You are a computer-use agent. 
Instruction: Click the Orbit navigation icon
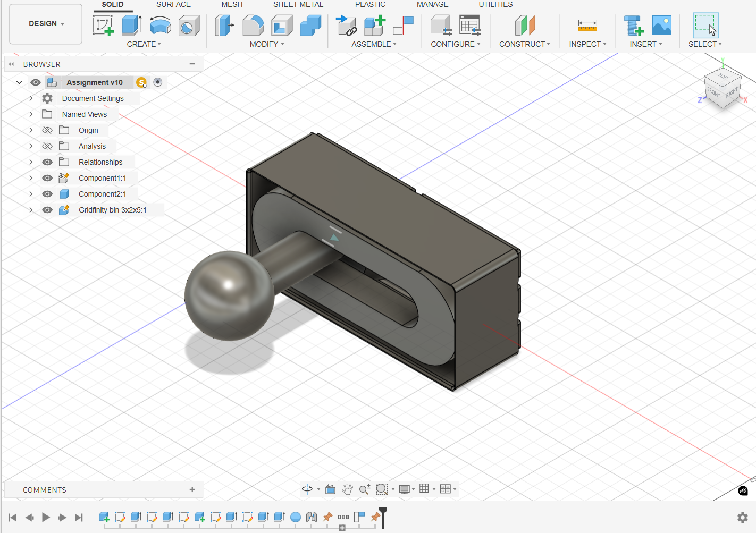[x=307, y=489]
